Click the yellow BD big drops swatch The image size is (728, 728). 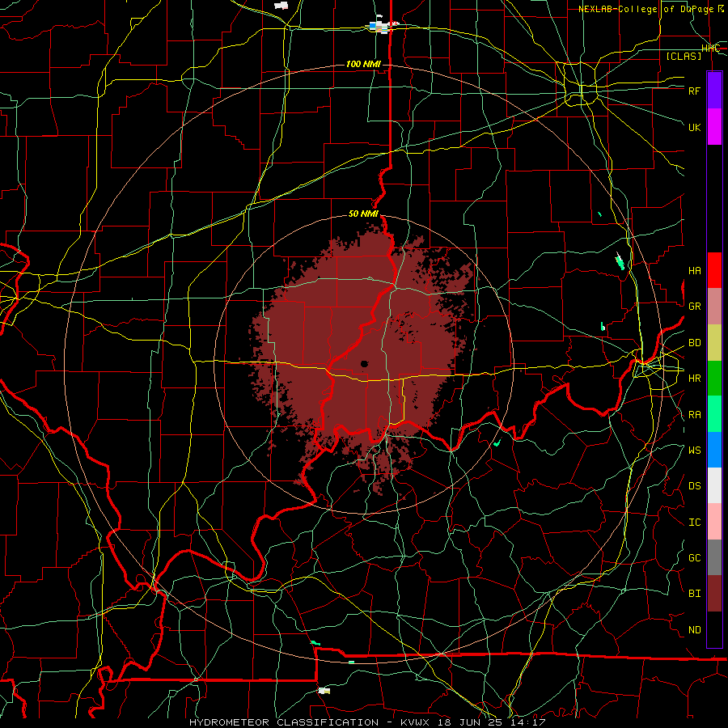(714, 342)
